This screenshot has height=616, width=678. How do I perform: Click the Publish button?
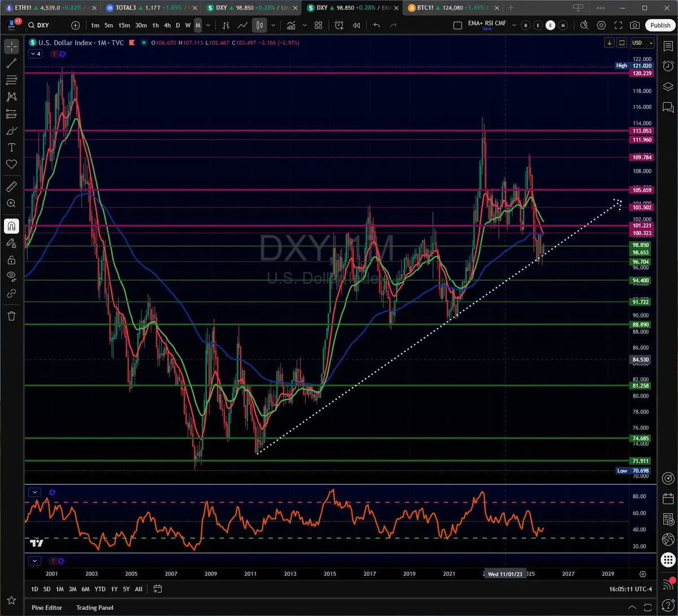coord(660,25)
